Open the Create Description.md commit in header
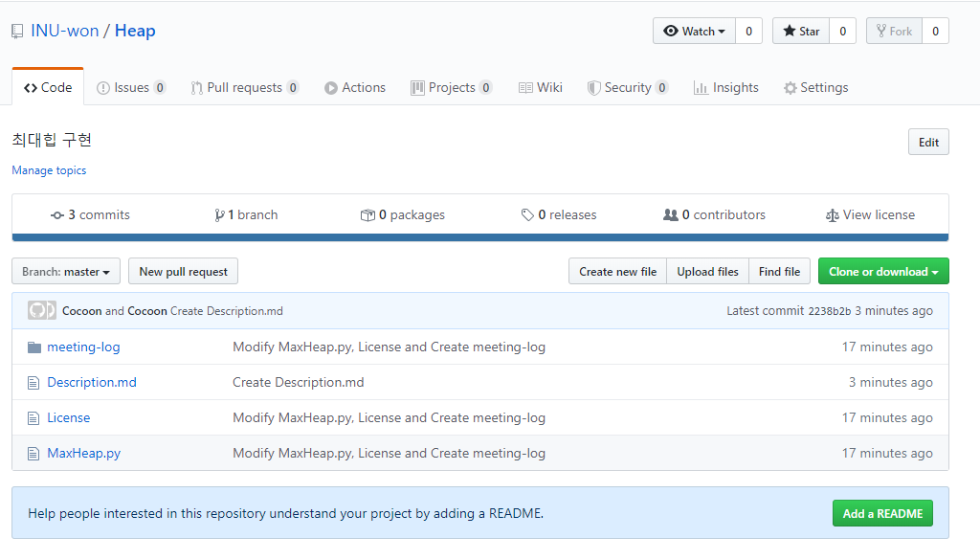Image resolution: width=980 pixels, height=560 pixels. coord(226,310)
